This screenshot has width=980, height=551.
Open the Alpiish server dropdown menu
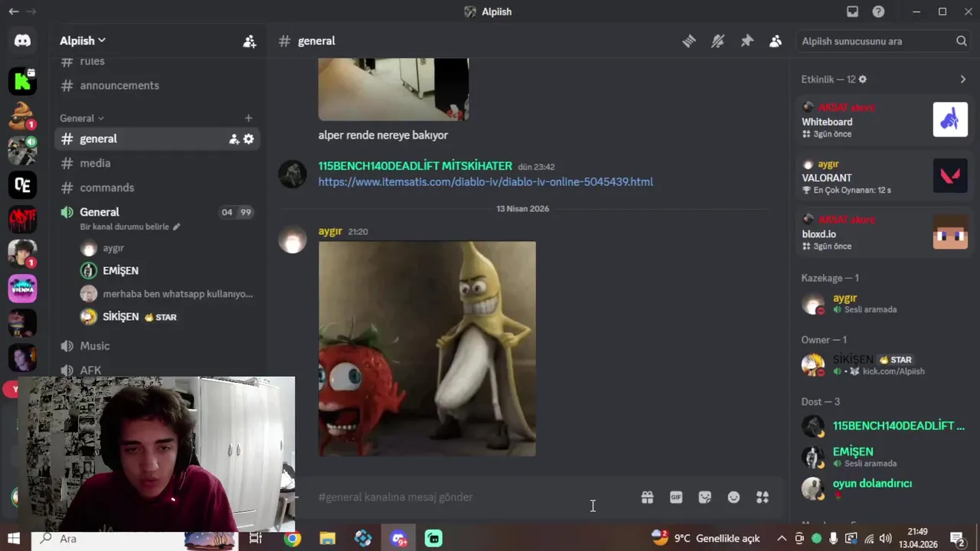[x=83, y=41]
